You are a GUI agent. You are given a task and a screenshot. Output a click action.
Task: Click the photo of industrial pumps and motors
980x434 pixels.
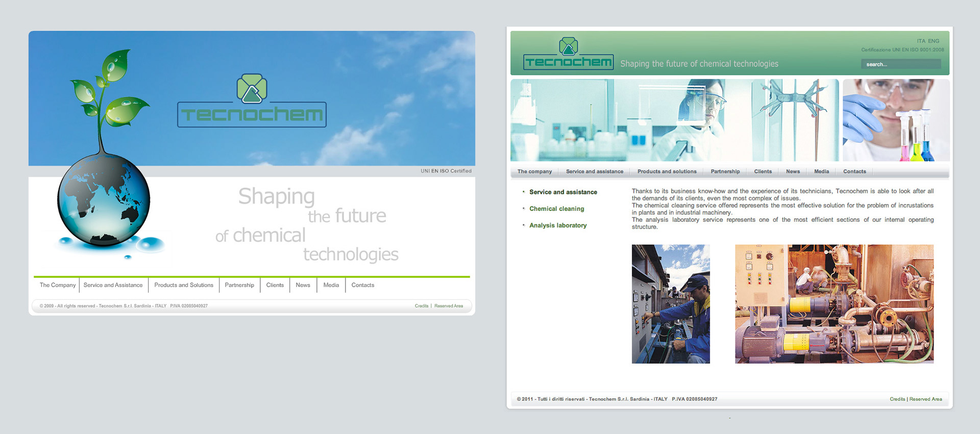click(834, 304)
